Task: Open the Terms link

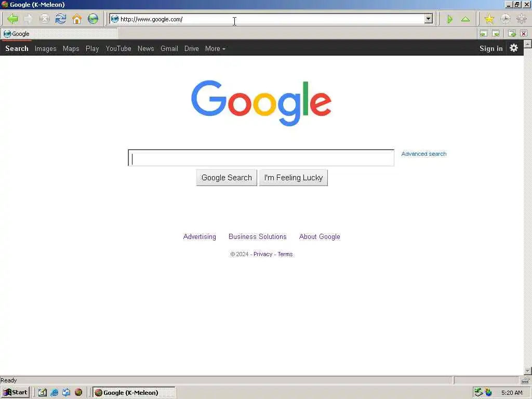Action: [285, 254]
